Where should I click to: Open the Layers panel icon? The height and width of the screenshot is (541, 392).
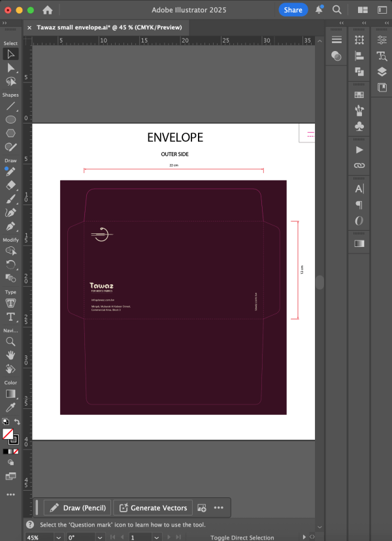(x=382, y=72)
